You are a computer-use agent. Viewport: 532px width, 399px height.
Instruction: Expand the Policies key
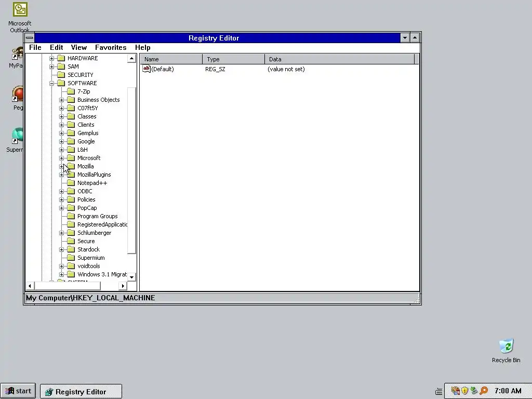coord(61,199)
